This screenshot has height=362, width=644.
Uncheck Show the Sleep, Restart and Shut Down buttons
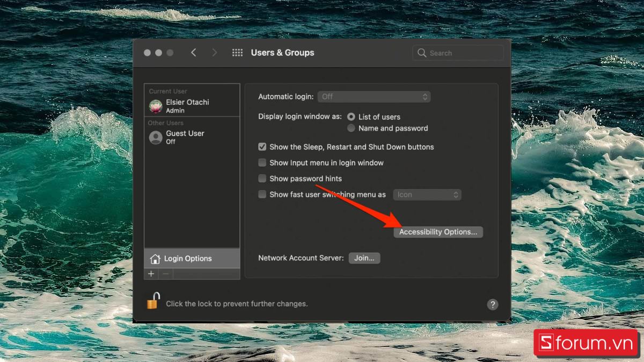(262, 146)
